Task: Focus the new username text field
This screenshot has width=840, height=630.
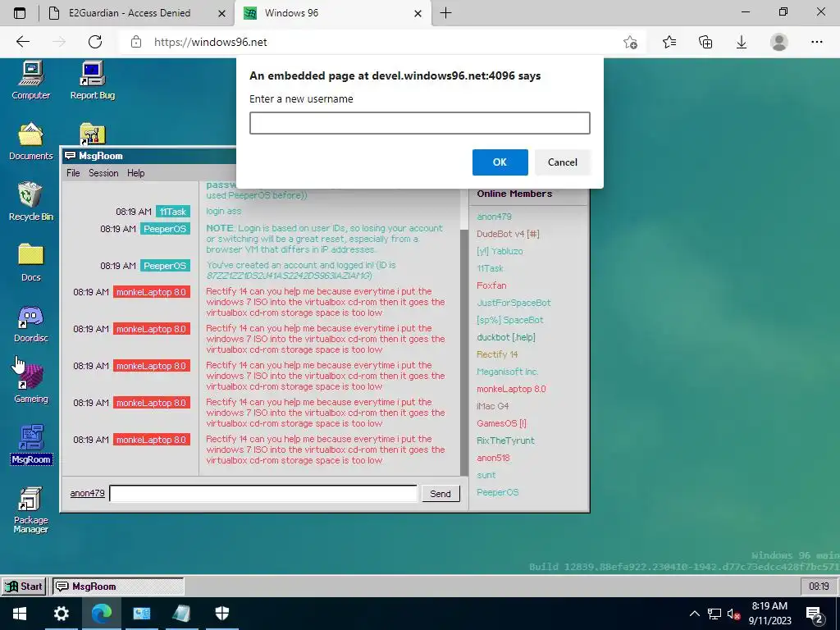Action: (x=419, y=123)
